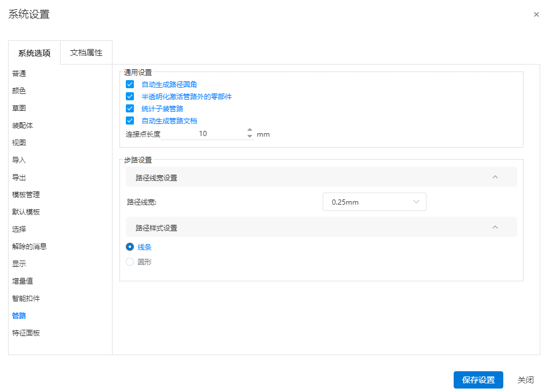
Task: Collapse the 路径样式设置 section chevron
Action: tap(495, 228)
